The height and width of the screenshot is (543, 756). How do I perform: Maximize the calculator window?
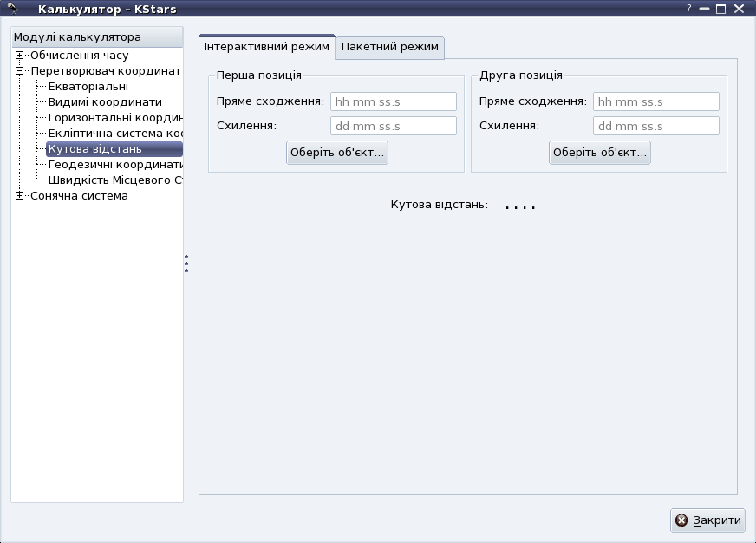click(720, 10)
